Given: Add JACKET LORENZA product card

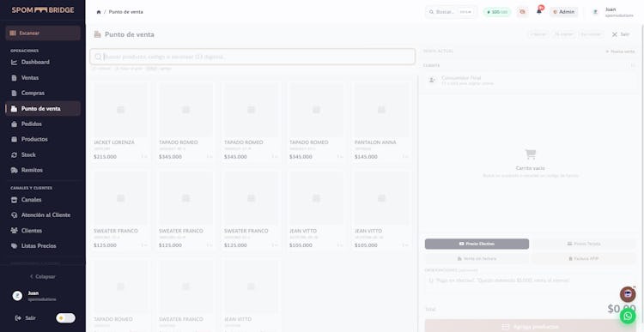Looking at the screenshot, I should tap(120, 122).
